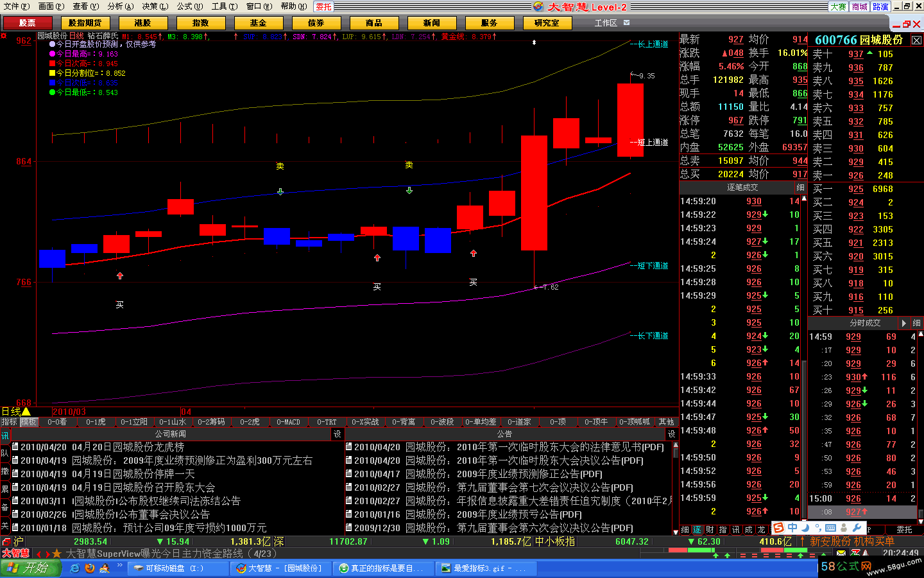The width and height of the screenshot is (924, 578).
Task: Click the left chevron next to 大智慧 logo
Action: (38, 554)
